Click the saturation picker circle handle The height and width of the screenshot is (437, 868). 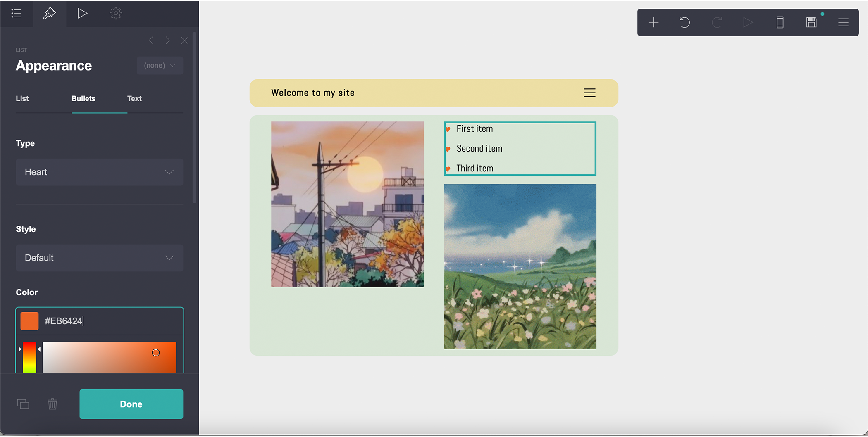pos(156,353)
